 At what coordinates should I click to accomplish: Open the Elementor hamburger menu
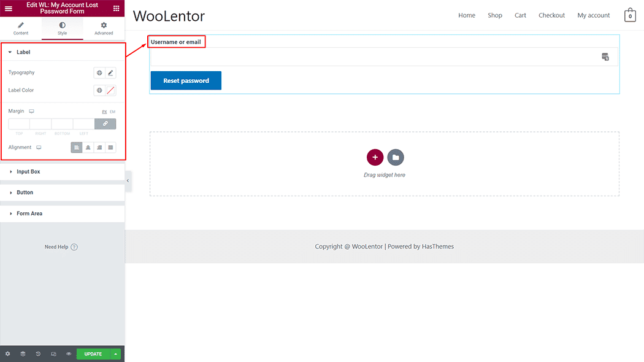(9, 9)
